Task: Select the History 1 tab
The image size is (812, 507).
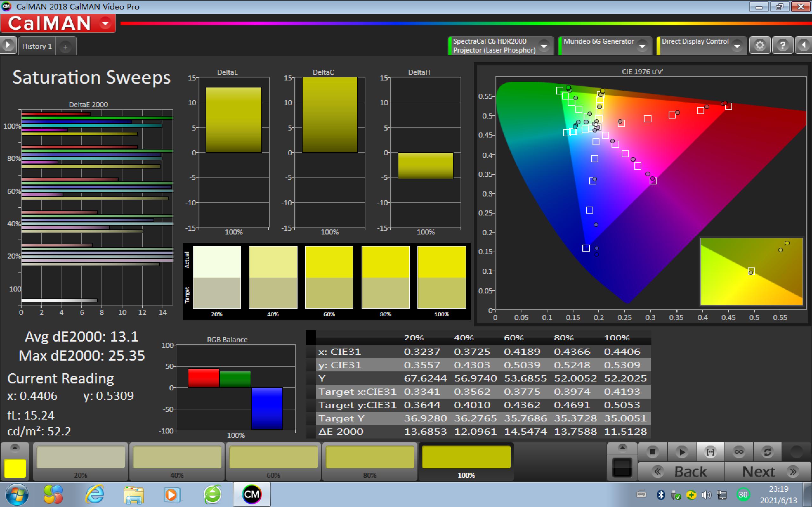Action: [x=37, y=46]
